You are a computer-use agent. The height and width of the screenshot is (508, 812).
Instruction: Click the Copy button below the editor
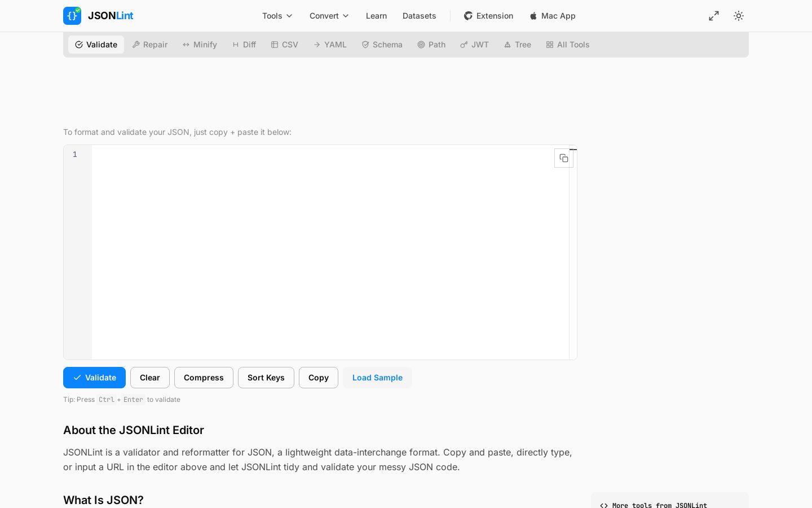319,378
